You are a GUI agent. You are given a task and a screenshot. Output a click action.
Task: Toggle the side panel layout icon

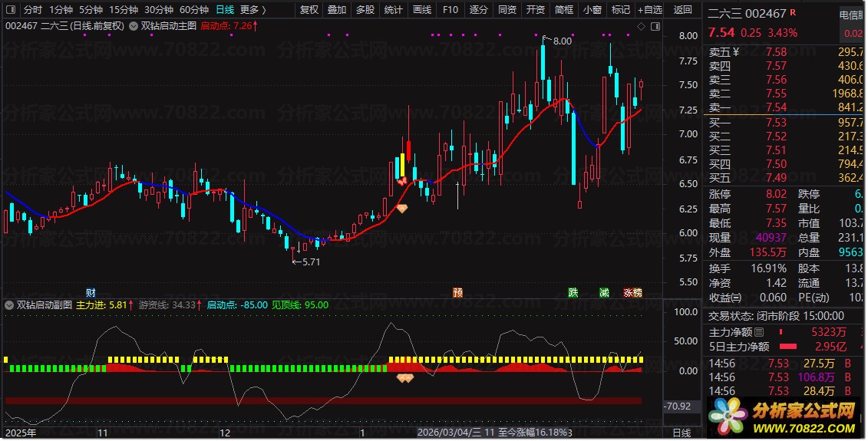tap(655, 26)
